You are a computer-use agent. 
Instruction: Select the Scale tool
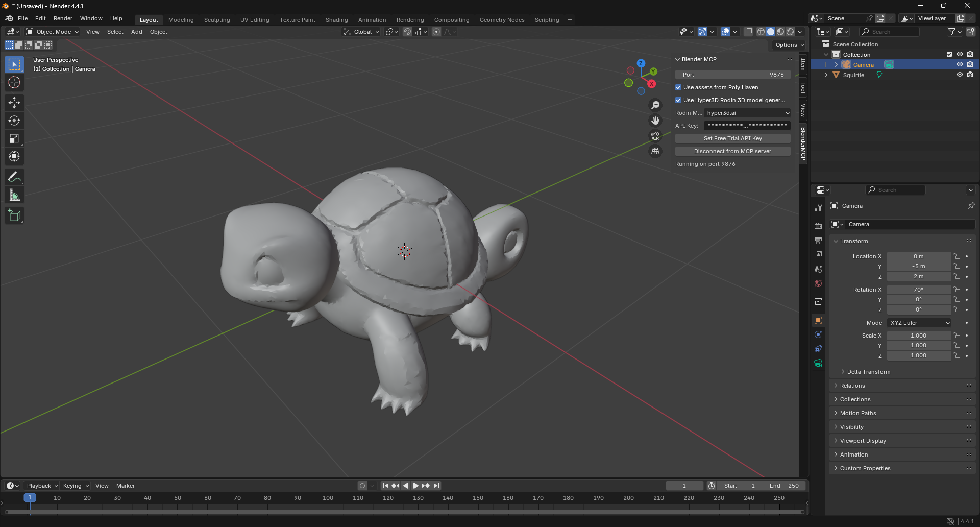click(x=14, y=138)
